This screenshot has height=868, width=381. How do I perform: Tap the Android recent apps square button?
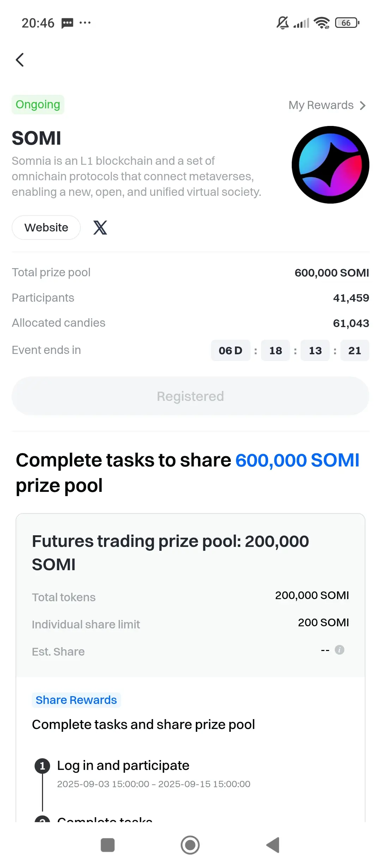[108, 845]
